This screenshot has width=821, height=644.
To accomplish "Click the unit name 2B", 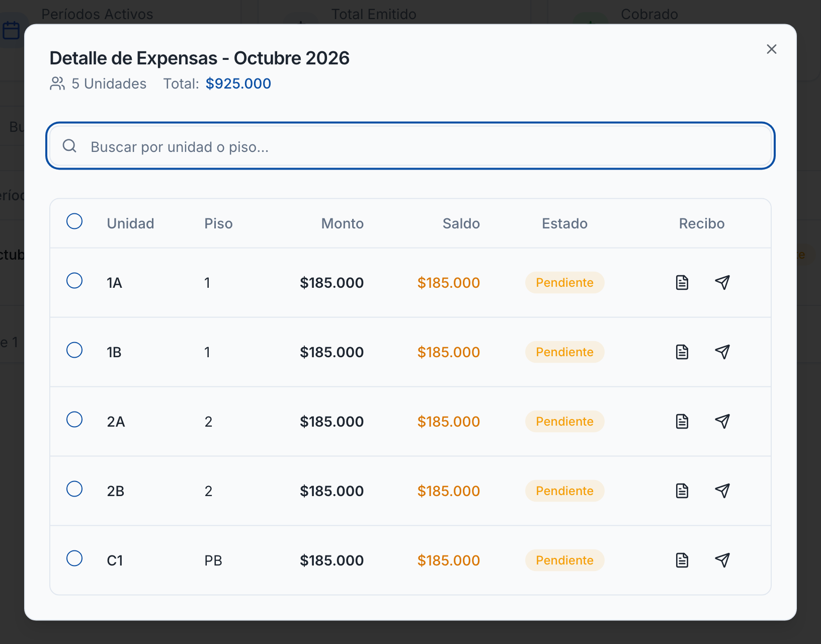I will [x=116, y=491].
